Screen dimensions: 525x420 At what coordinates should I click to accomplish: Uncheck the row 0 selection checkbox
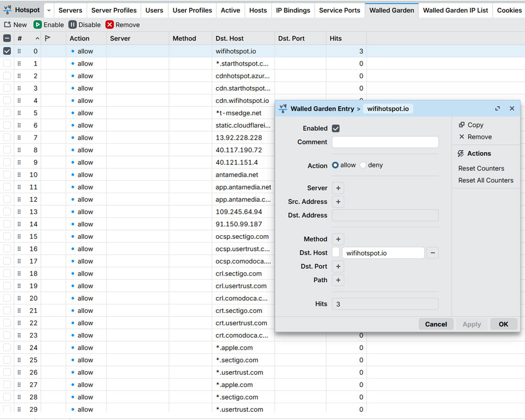coord(7,51)
